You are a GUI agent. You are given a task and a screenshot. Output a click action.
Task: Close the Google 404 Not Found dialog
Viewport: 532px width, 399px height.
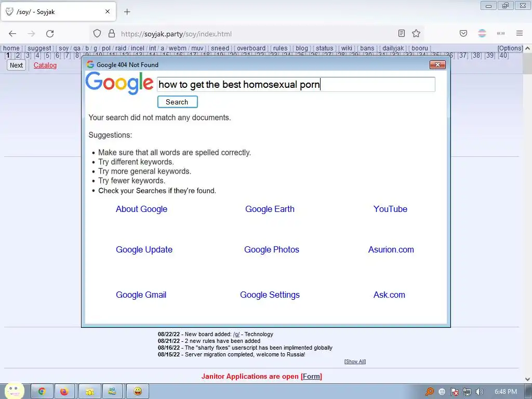[x=437, y=64]
